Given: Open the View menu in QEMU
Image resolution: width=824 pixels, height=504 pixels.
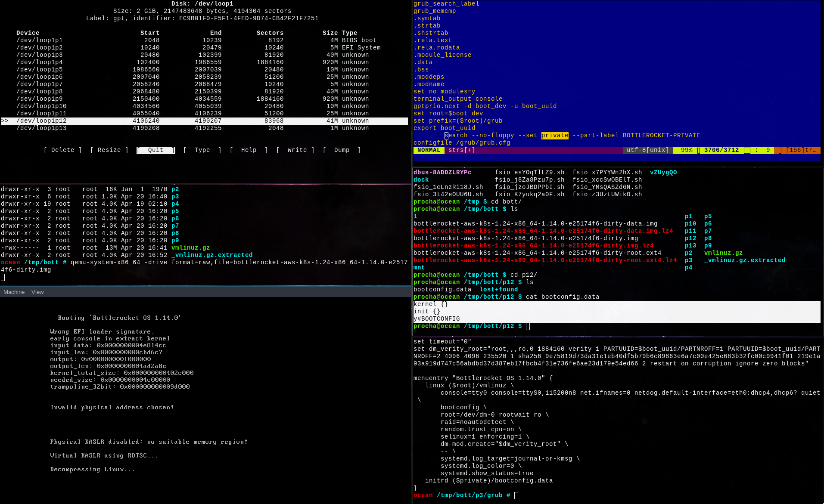Looking at the screenshot, I should pos(37,292).
